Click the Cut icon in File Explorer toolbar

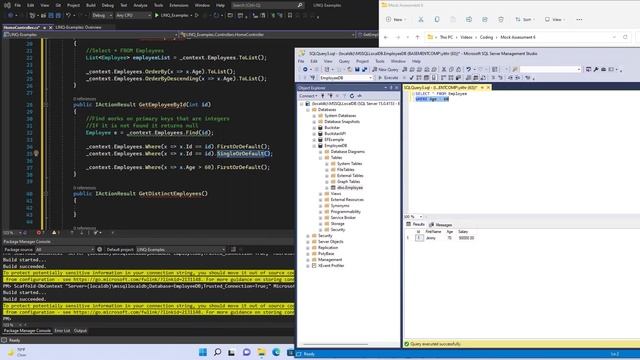(x=421, y=20)
